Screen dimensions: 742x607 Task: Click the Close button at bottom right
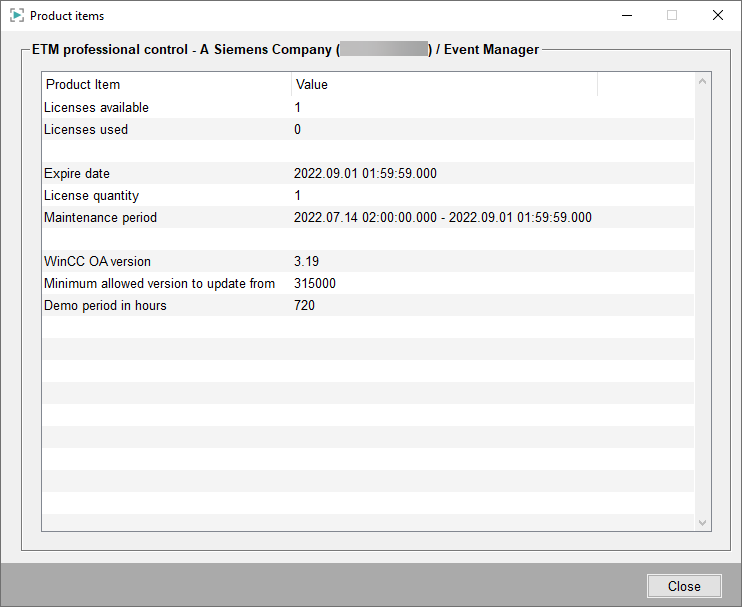pyautogui.click(x=684, y=586)
